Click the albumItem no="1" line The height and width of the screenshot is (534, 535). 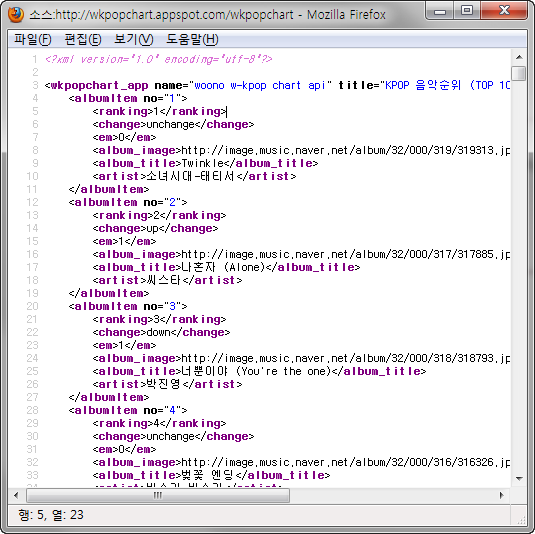(x=128, y=99)
